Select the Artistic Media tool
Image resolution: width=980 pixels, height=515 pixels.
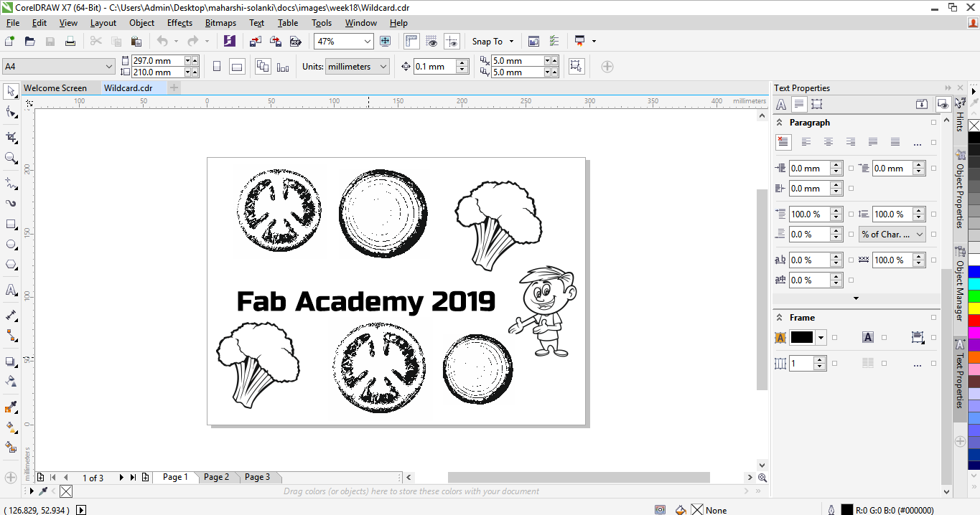tap(11, 203)
